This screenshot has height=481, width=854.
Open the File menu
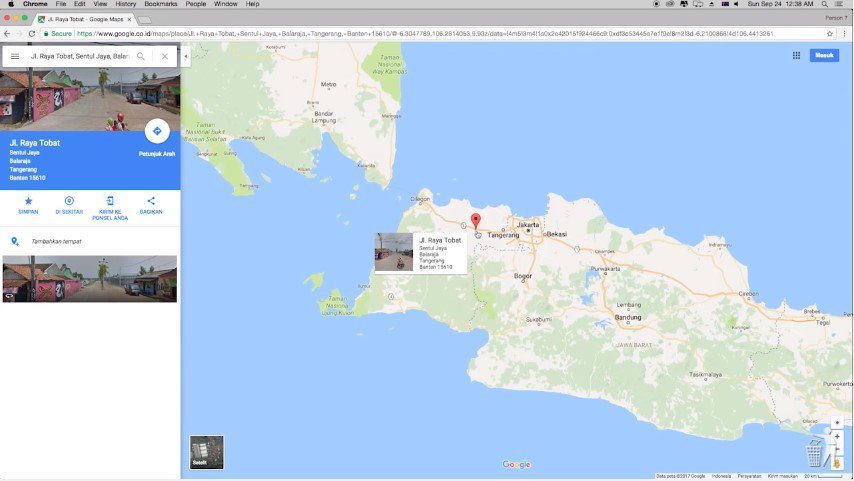point(61,4)
